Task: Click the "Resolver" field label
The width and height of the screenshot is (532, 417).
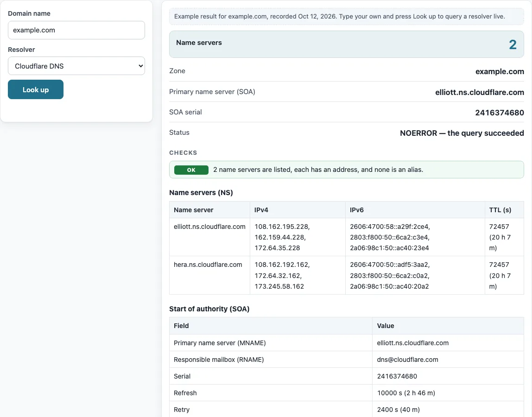Action: [21, 50]
